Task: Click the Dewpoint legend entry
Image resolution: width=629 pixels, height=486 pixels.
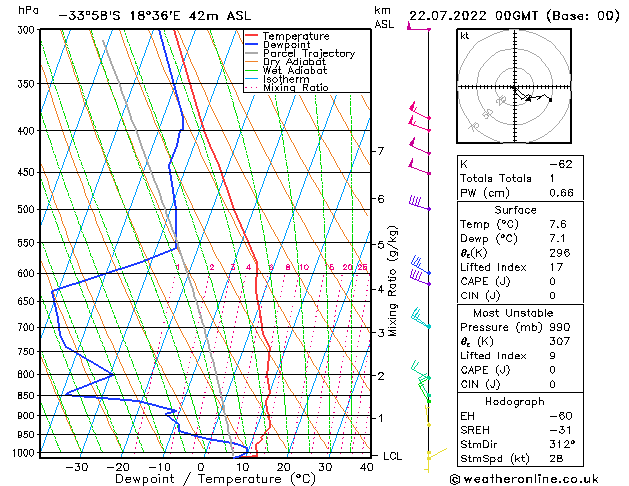Action: tap(286, 45)
